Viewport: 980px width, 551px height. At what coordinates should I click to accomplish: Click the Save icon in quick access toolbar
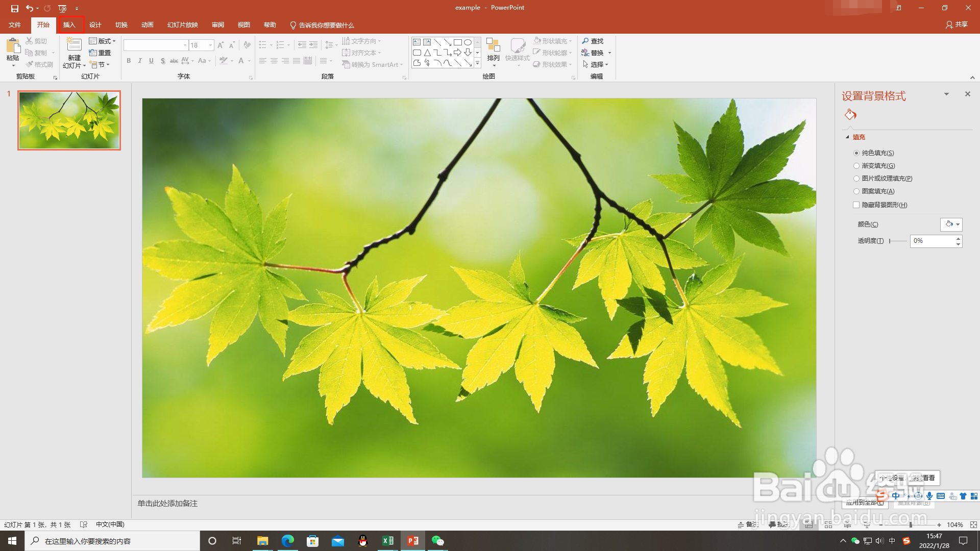[14, 8]
